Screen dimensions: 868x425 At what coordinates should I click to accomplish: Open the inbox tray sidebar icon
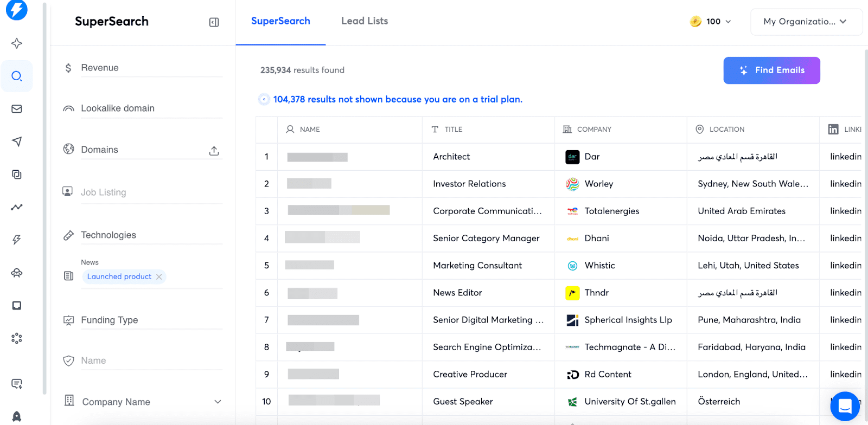coord(17,306)
